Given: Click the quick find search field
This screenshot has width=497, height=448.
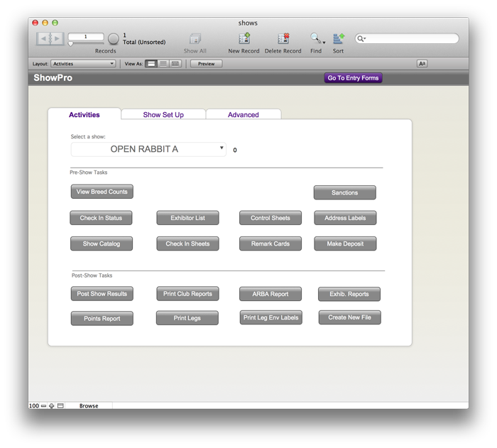Looking at the screenshot, I should point(407,38).
